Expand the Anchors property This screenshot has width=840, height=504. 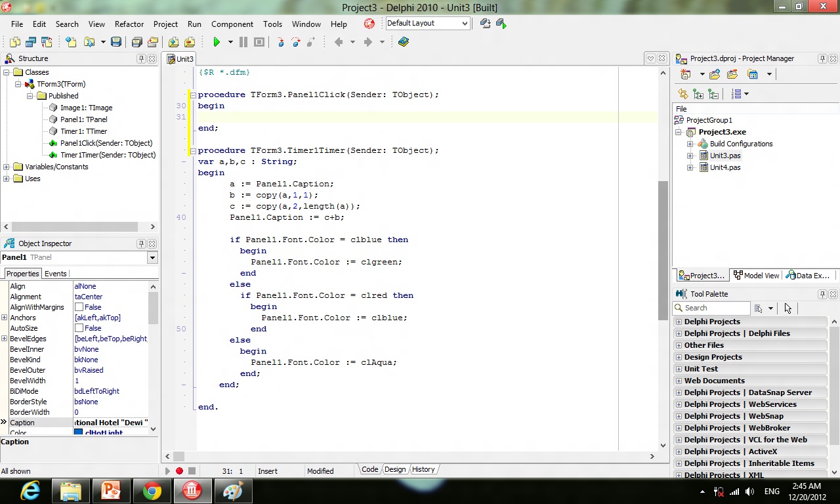coord(5,318)
